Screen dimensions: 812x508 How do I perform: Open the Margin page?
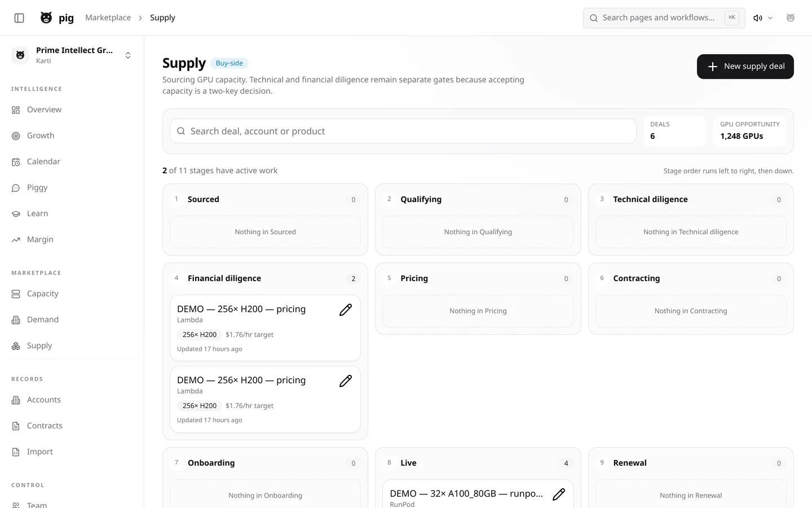72,239
